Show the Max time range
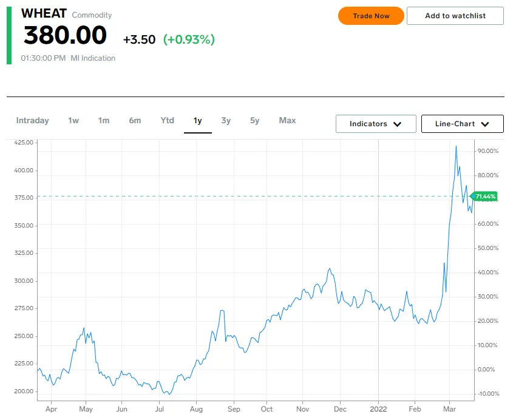 click(x=287, y=120)
